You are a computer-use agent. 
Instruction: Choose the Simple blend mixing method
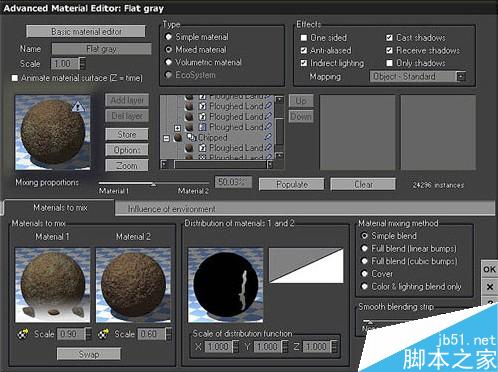pos(365,236)
